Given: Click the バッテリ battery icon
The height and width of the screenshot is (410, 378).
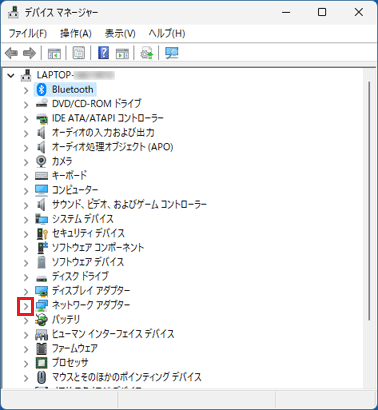Looking at the screenshot, I should [41, 320].
